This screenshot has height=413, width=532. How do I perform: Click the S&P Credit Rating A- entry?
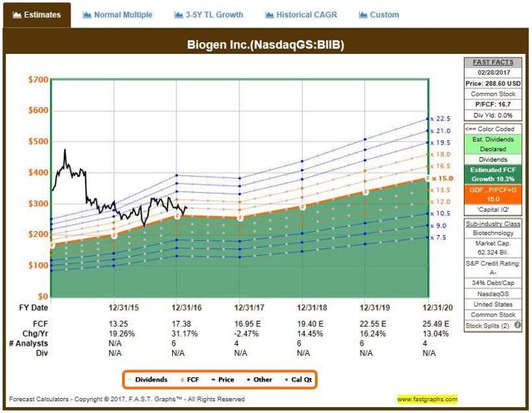(x=493, y=268)
